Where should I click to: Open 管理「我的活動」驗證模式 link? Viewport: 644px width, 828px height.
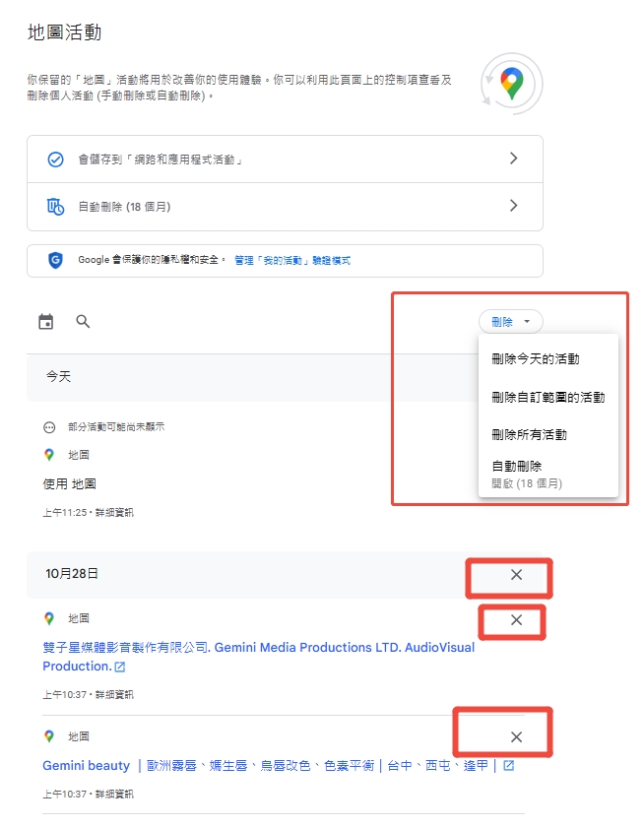pyautogui.click(x=292, y=260)
